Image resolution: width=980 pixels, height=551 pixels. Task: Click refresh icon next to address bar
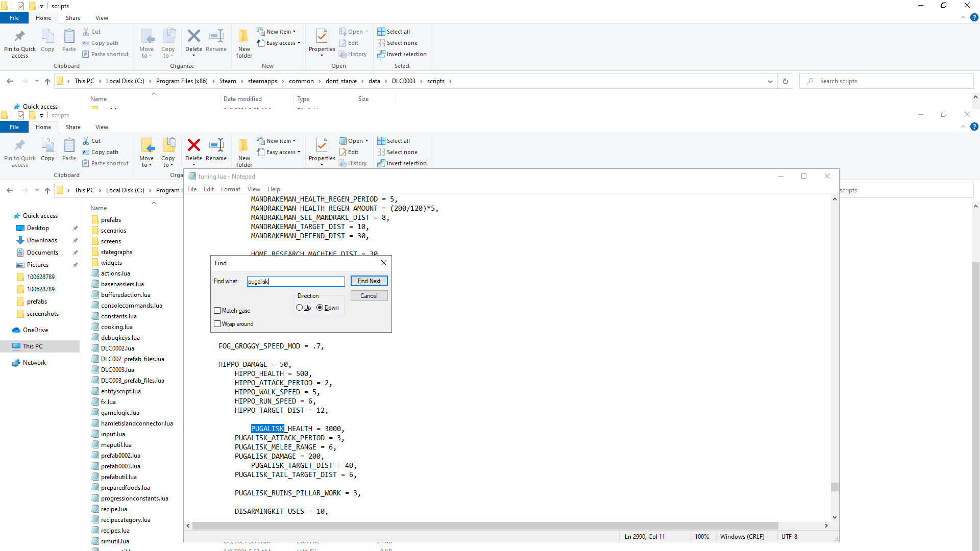(785, 81)
